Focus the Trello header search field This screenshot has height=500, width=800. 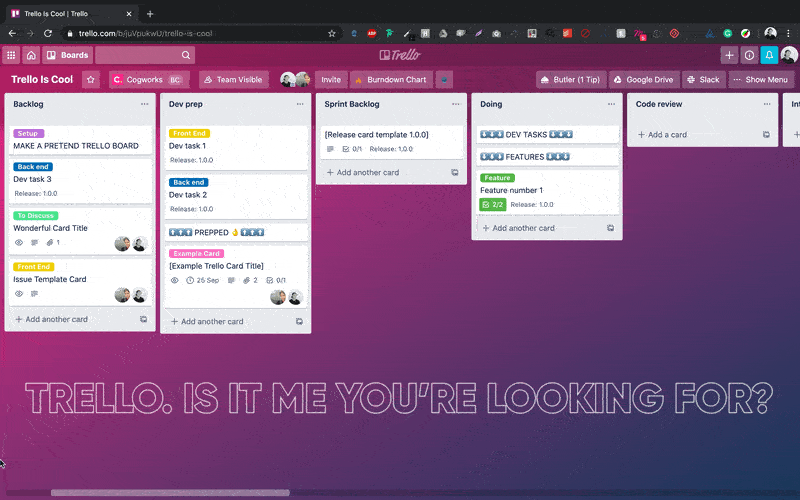click(145, 55)
